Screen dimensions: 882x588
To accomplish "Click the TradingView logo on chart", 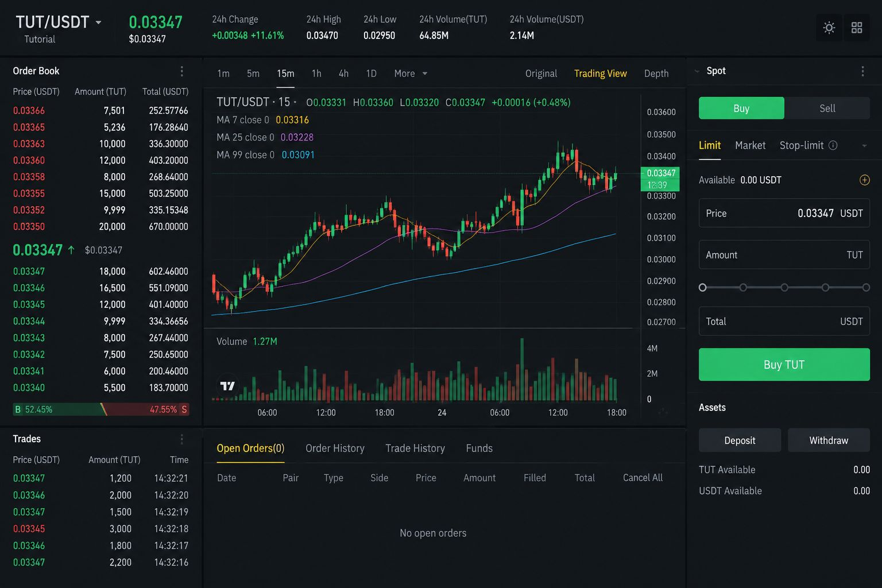I will (x=228, y=386).
